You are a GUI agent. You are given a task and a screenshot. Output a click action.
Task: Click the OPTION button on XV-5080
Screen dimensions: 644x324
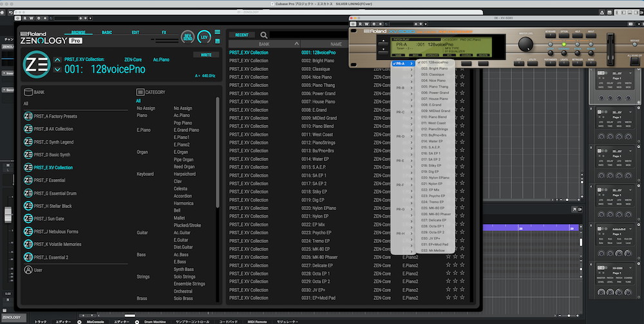(564, 35)
